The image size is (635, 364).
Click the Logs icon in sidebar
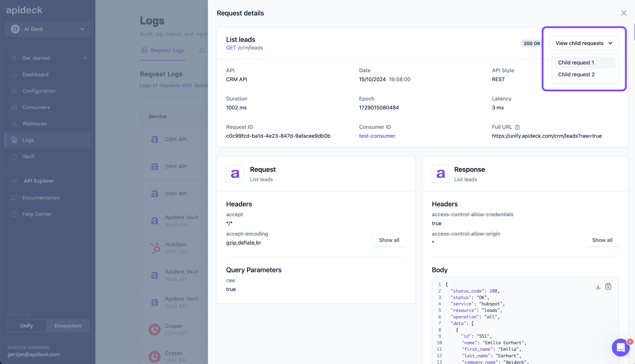point(14,140)
